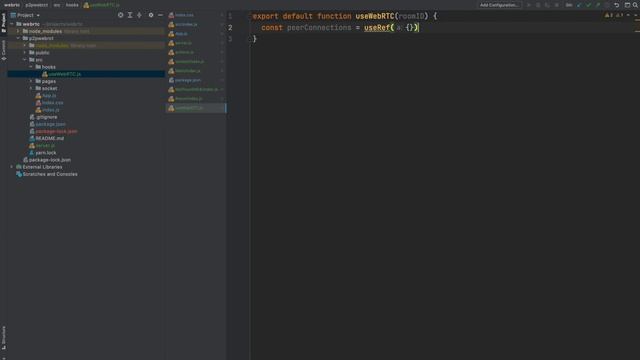Screen dimensions: 640x360
Task: Click the Run icon in top toolbar
Action: point(529,5)
